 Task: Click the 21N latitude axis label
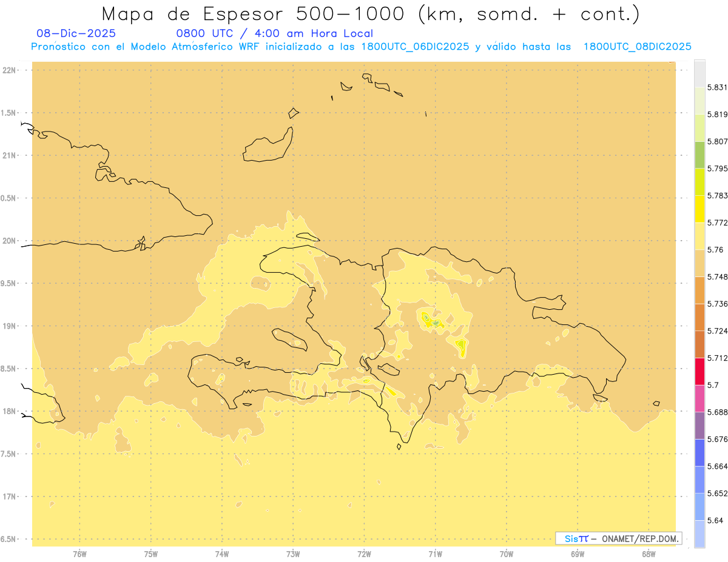click(x=8, y=156)
